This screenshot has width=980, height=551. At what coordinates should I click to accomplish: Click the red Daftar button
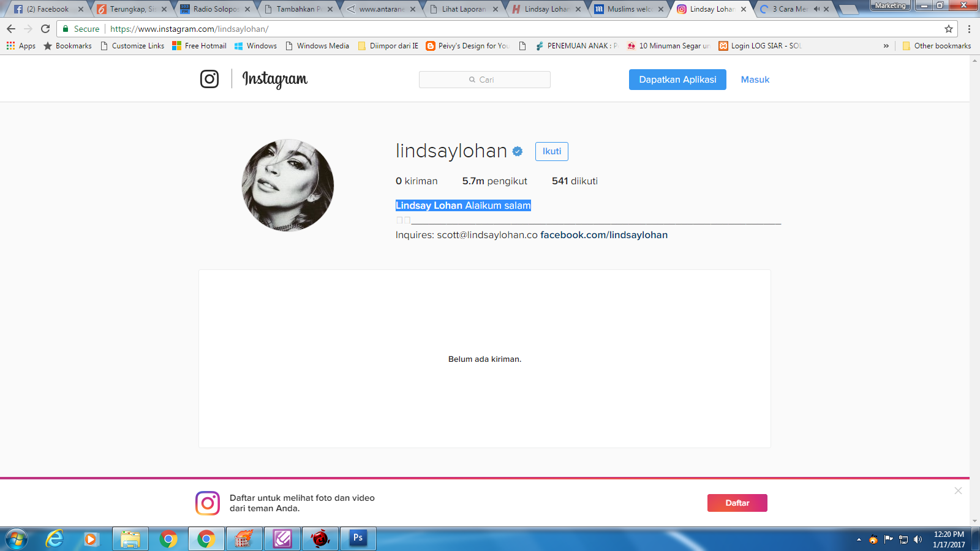[737, 503]
